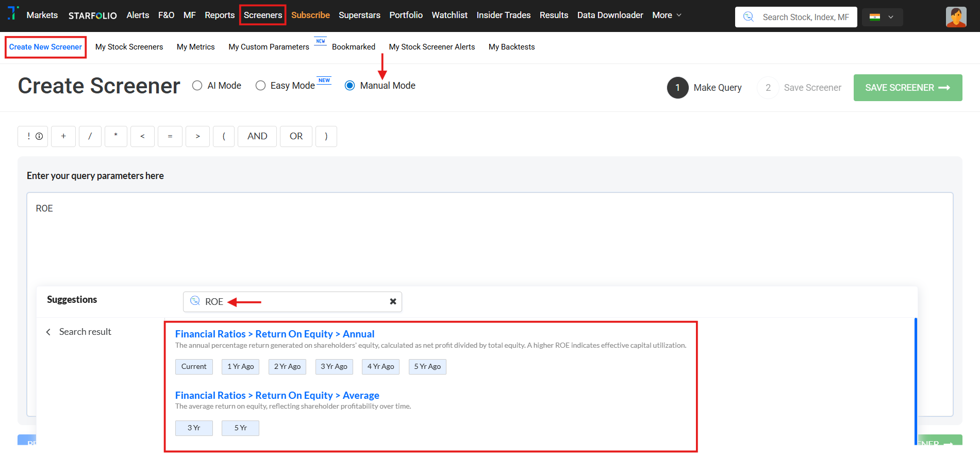Insert the OR operator
The height and width of the screenshot is (453, 980).
click(x=296, y=136)
